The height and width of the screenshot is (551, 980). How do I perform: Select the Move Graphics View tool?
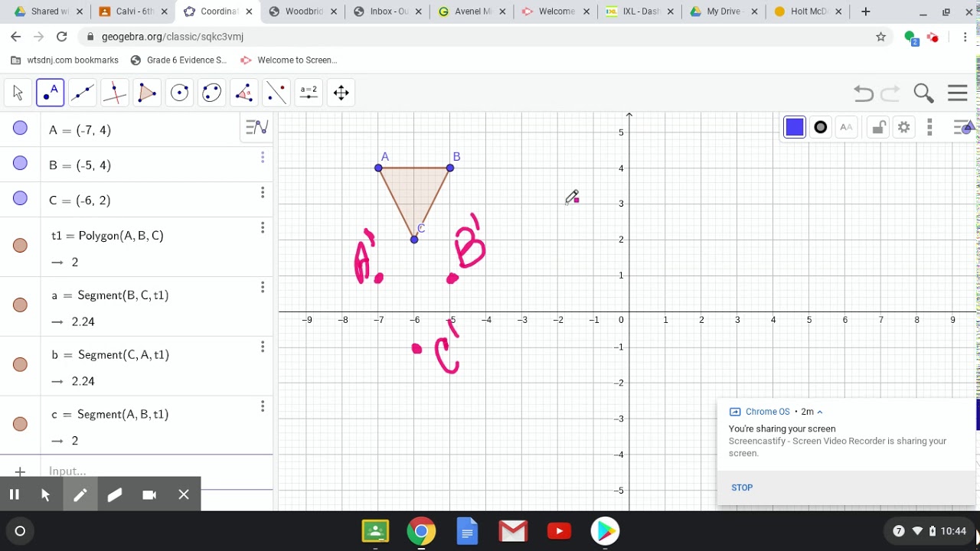pyautogui.click(x=341, y=93)
